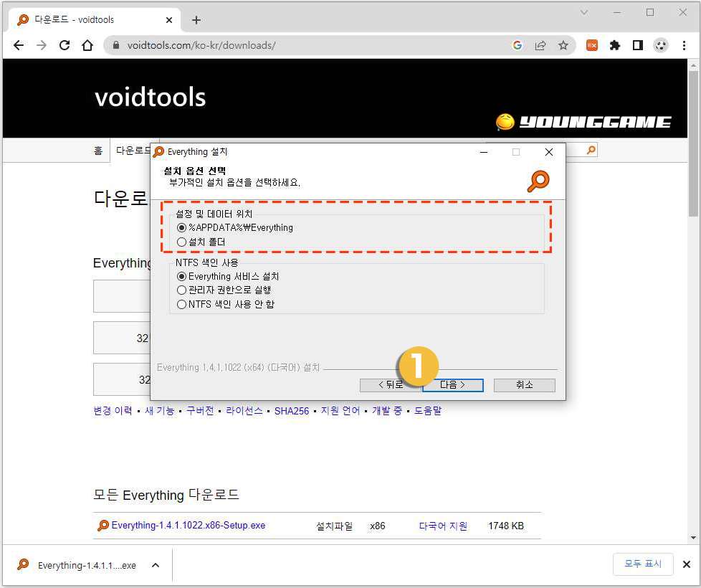Open the 개발 중 link
Image resolution: width=701 pixels, height=588 pixels.
(387, 410)
